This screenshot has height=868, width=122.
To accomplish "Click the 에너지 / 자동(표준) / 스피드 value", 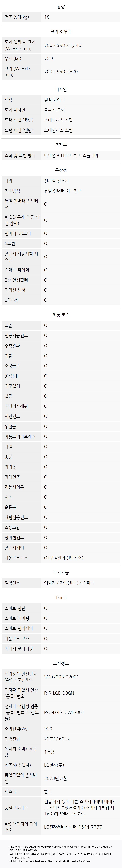I will [69, 583].
